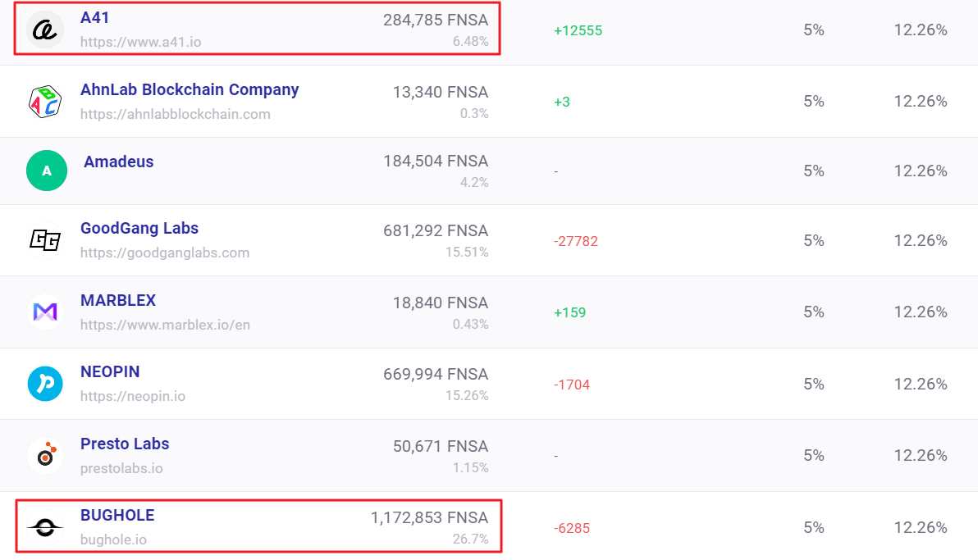978x560 pixels.
Task: Click BUGHOLE's 1,172,853 FNSA voting power
Action: [429, 517]
